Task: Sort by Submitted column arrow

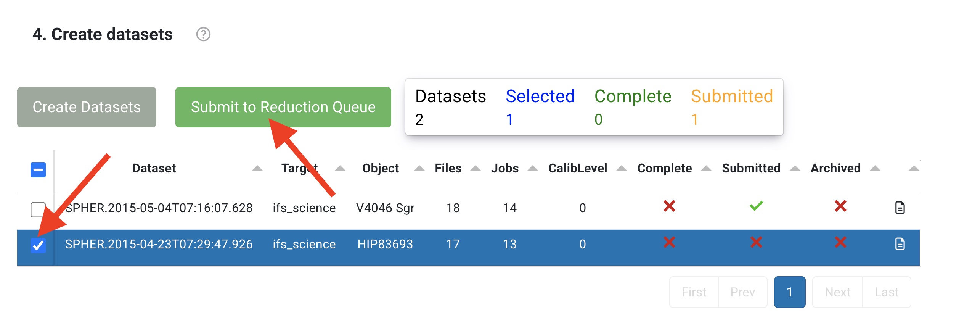Action: pyautogui.click(x=795, y=168)
